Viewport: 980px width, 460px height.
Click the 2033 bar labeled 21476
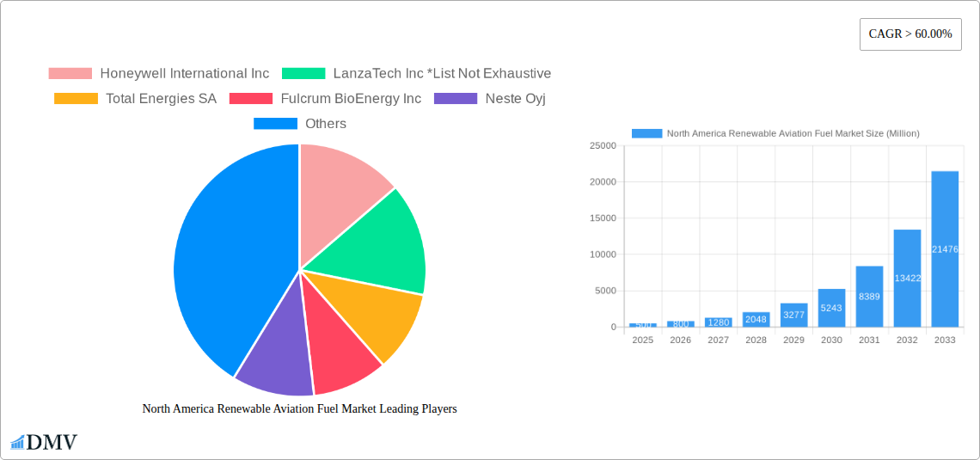945,248
